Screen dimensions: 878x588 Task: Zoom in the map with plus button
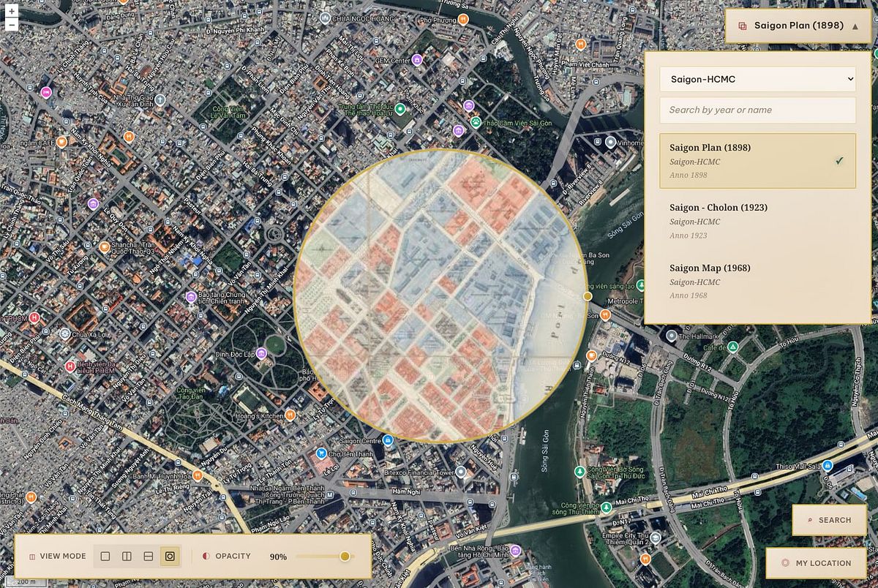point(12,11)
